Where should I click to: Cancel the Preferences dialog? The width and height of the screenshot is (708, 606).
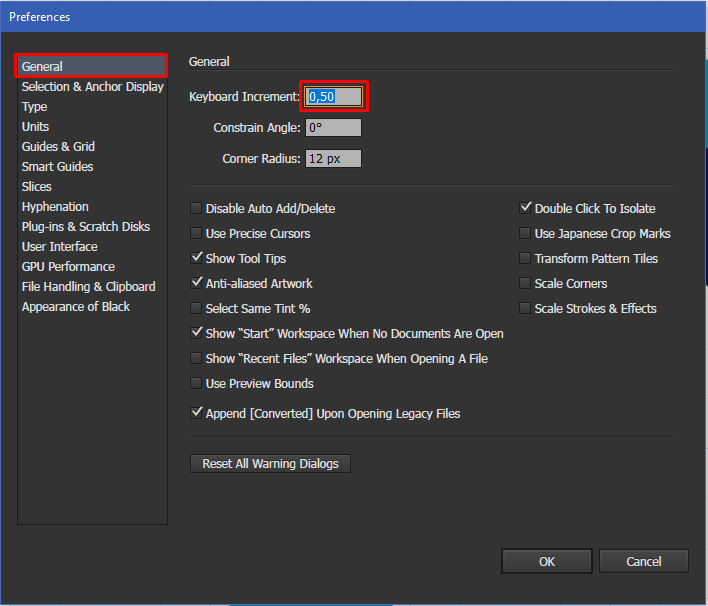click(644, 562)
